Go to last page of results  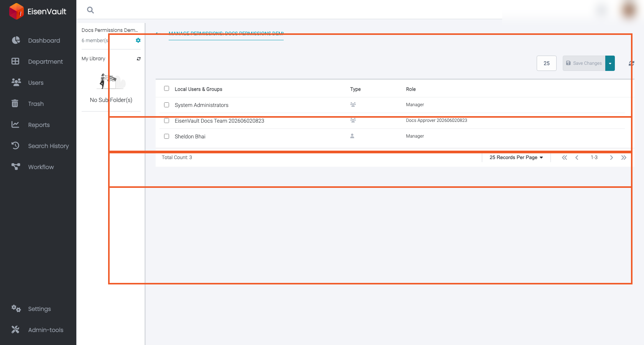[624, 158]
